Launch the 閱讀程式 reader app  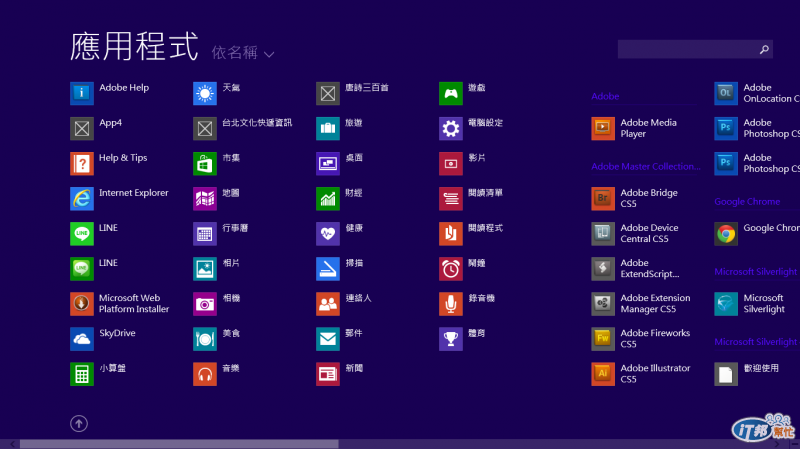pyautogui.click(x=471, y=234)
